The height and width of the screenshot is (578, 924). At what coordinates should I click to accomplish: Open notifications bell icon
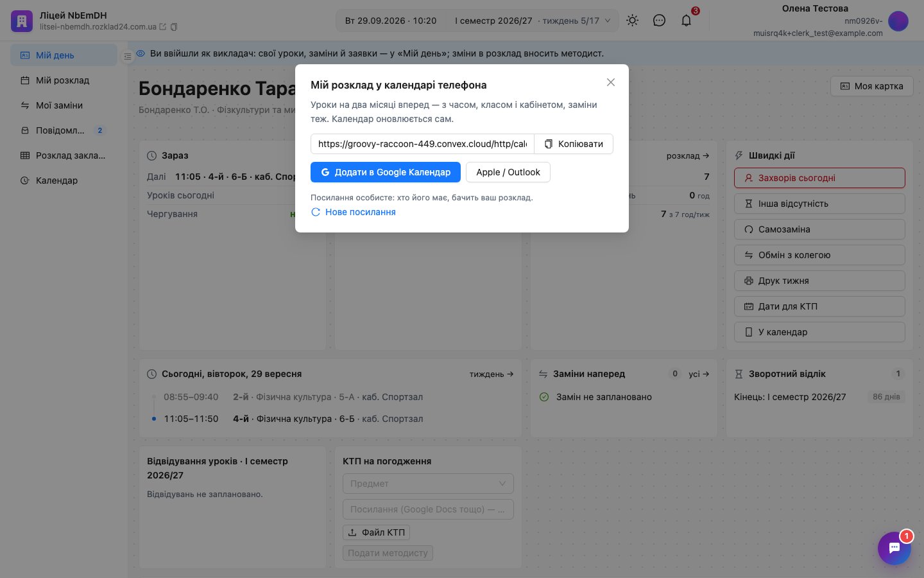click(687, 21)
